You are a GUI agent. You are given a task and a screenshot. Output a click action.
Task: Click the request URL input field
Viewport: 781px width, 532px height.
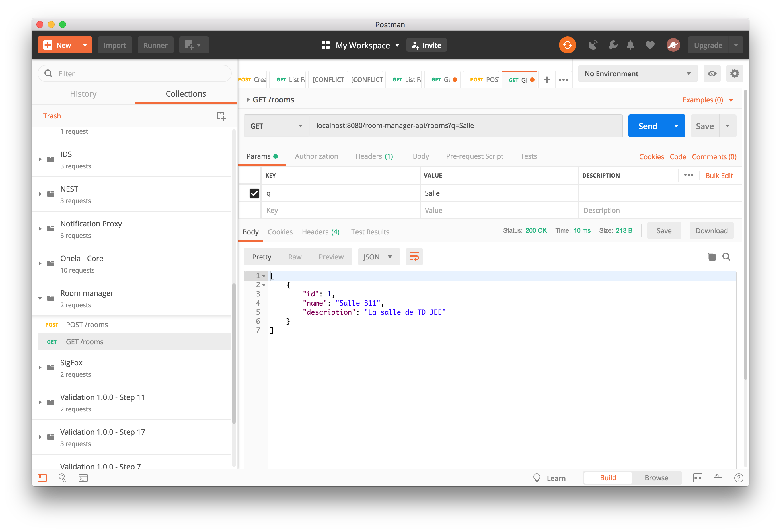pyautogui.click(x=466, y=126)
